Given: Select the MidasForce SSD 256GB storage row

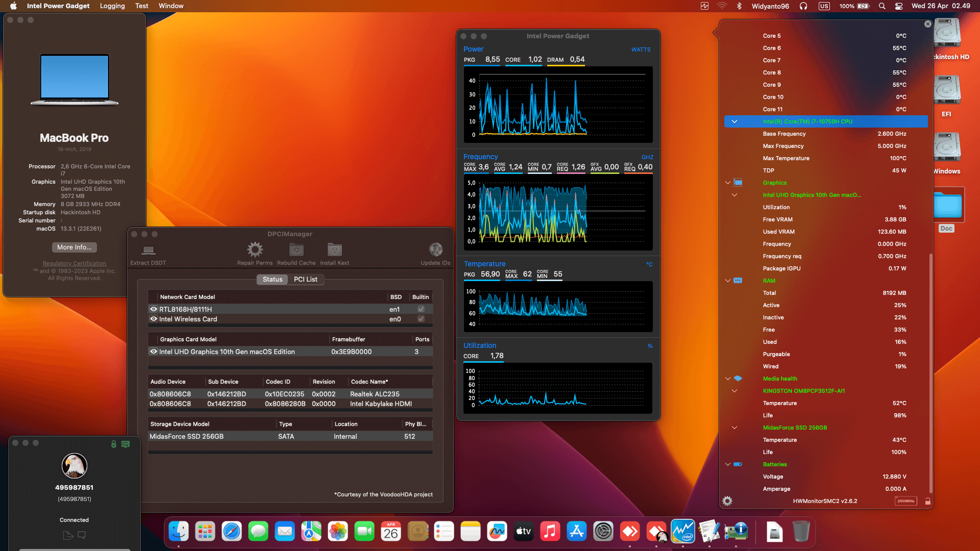Looking at the screenshot, I should 290,436.
